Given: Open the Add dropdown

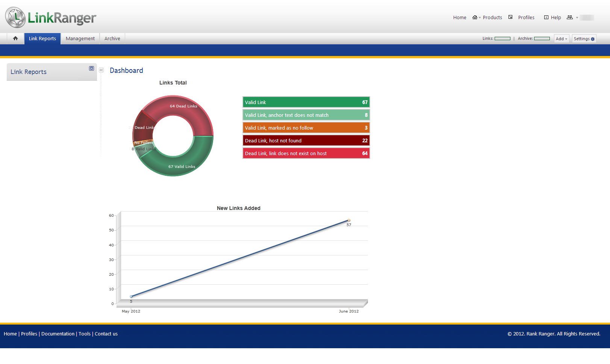Looking at the screenshot, I should 562,39.
